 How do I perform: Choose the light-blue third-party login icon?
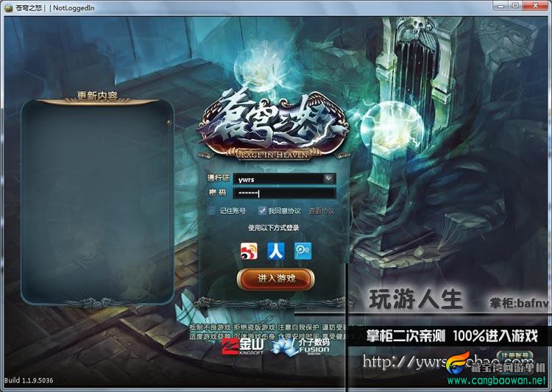pyautogui.click(x=302, y=251)
